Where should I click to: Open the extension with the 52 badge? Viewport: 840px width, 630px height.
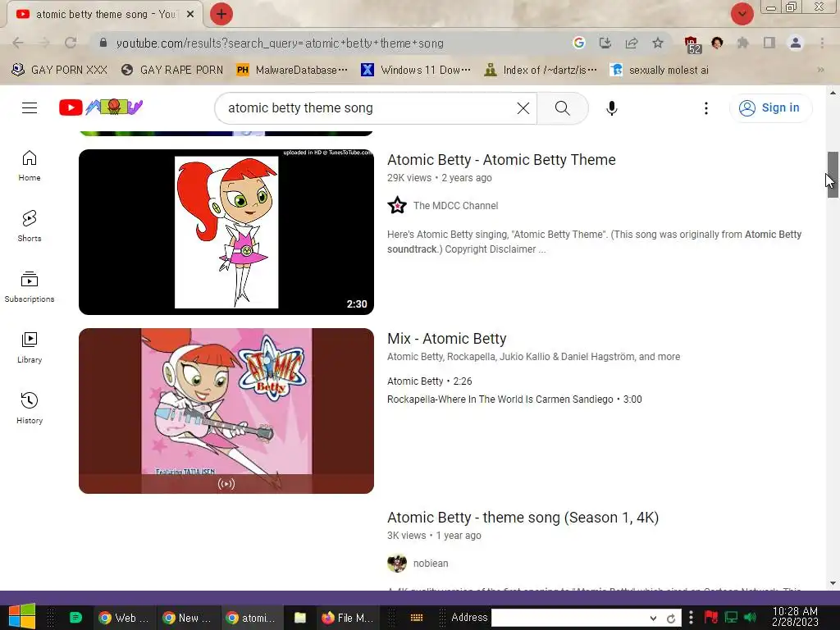[x=692, y=44]
